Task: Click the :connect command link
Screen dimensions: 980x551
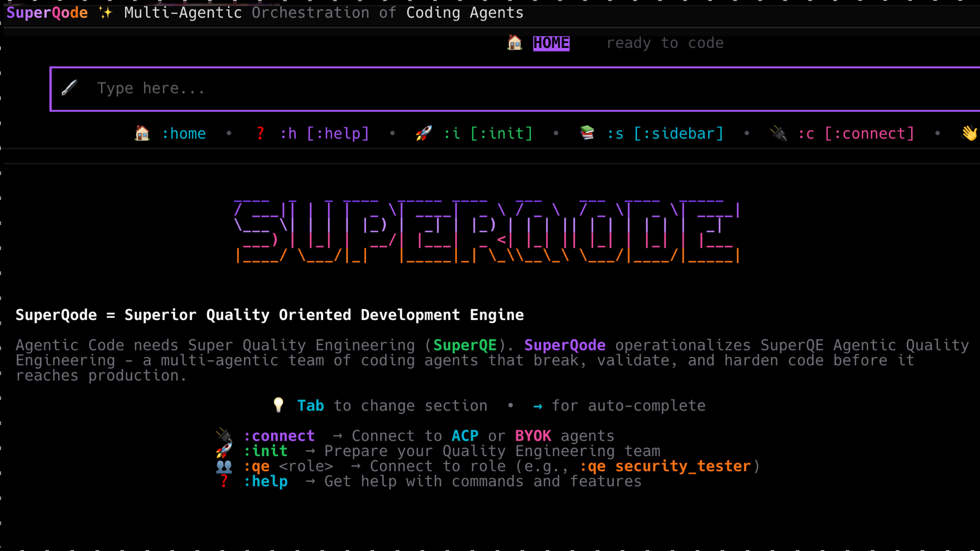Action: (x=279, y=435)
